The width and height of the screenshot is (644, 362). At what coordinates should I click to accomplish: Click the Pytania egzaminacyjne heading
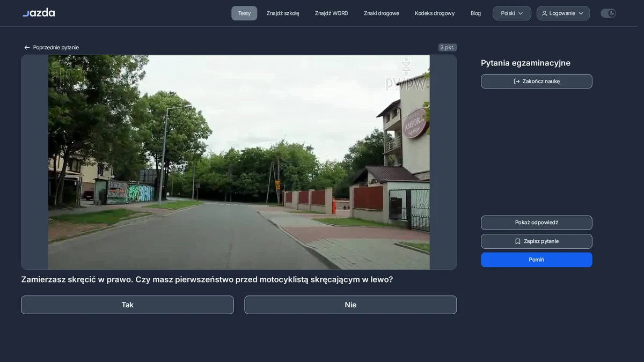(525, 63)
